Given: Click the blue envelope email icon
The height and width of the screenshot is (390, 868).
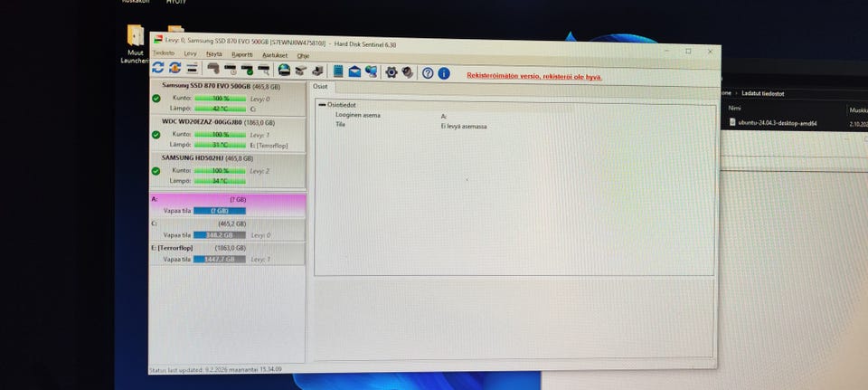Looking at the screenshot, I should (x=354, y=71).
